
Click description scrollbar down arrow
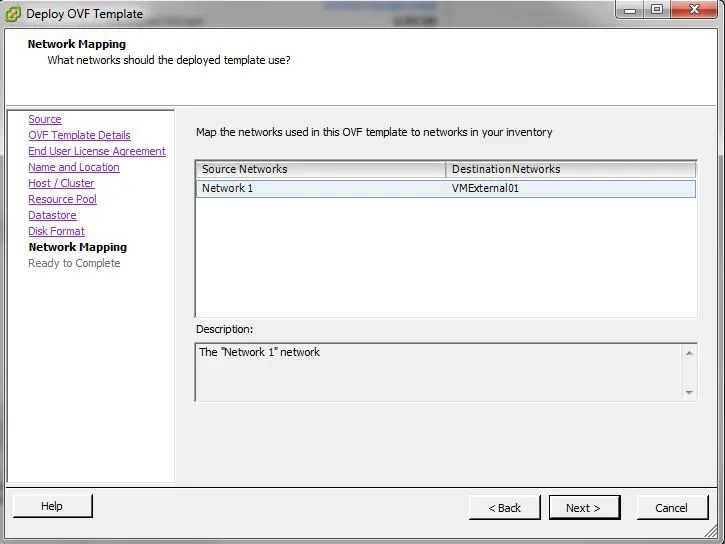pos(689,392)
